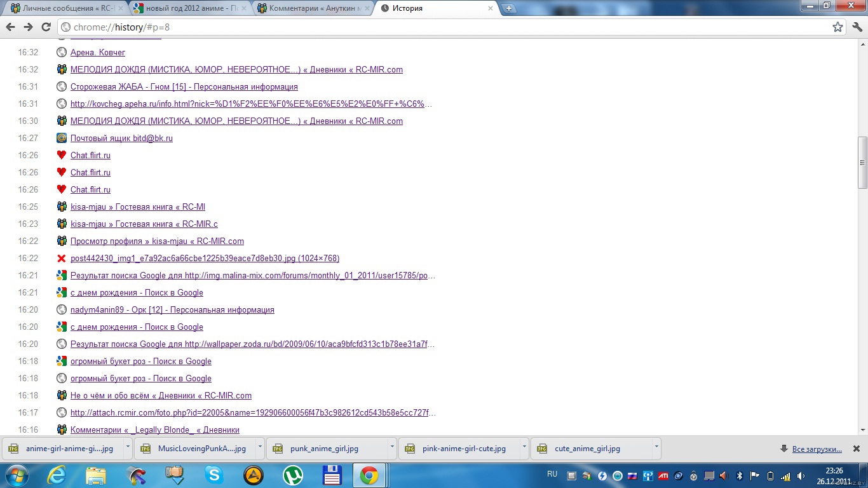The image size is (868, 488).
Task: Bookmark this page with the star icon
Action: point(837,27)
